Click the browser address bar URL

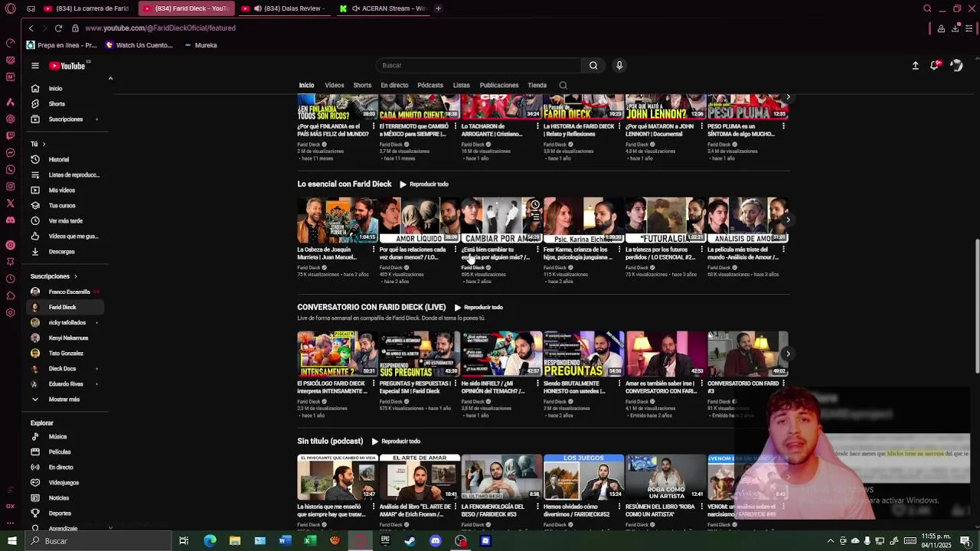coord(160,28)
